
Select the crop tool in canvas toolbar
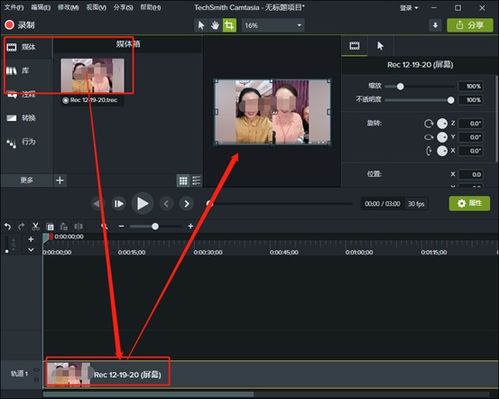click(229, 25)
